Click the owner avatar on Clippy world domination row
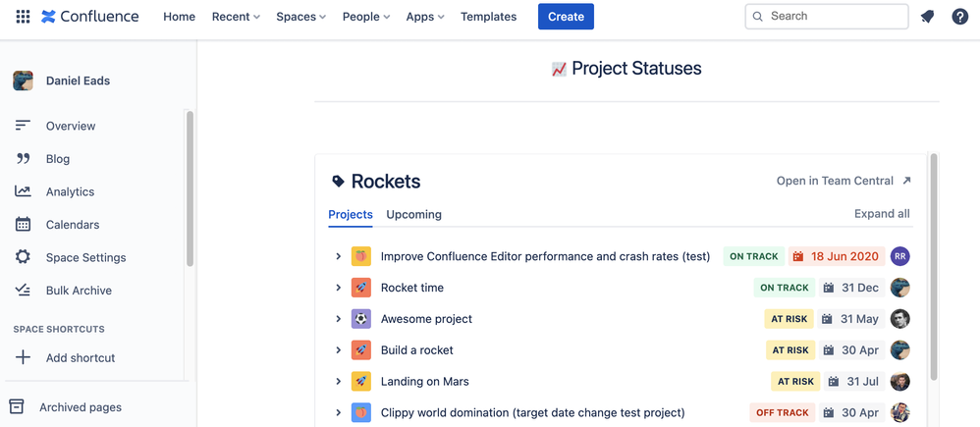The height and width of the screenshot is (427, 980). (x=900, y=412)
